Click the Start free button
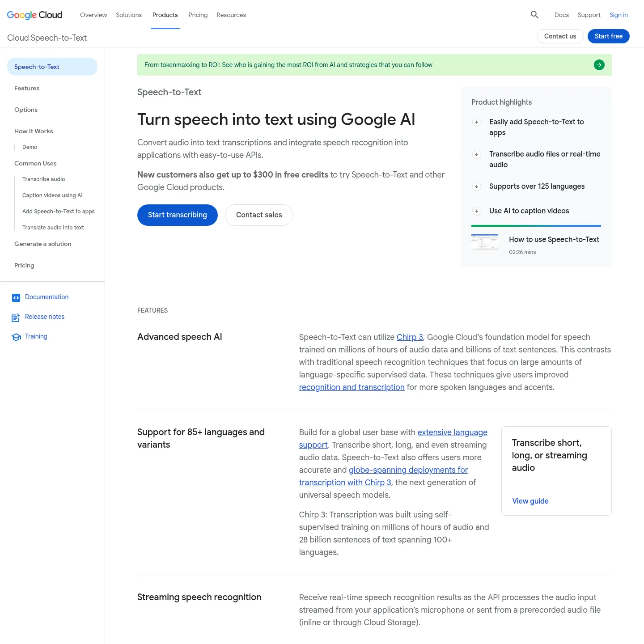The image size is (644, 644). point(609,36)
